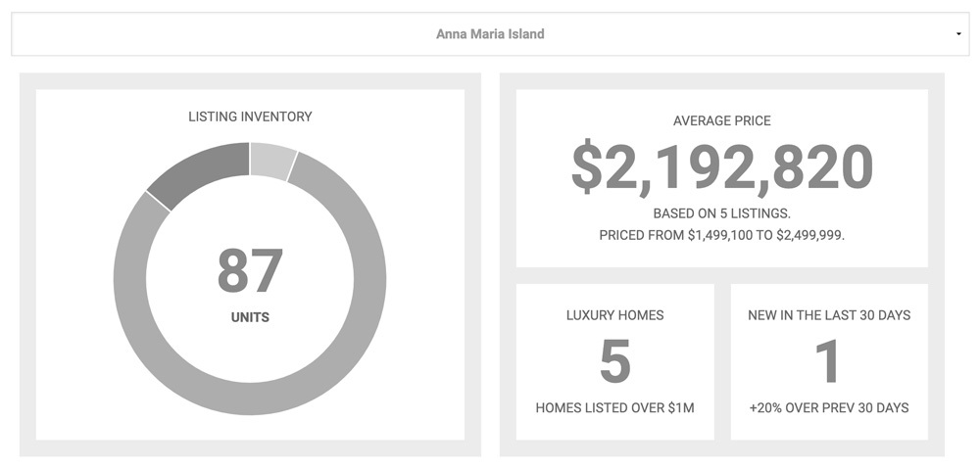Viewport: 980px width, 469px height.
Task: Click the UNITS label under 87
Action: (250, 317)
